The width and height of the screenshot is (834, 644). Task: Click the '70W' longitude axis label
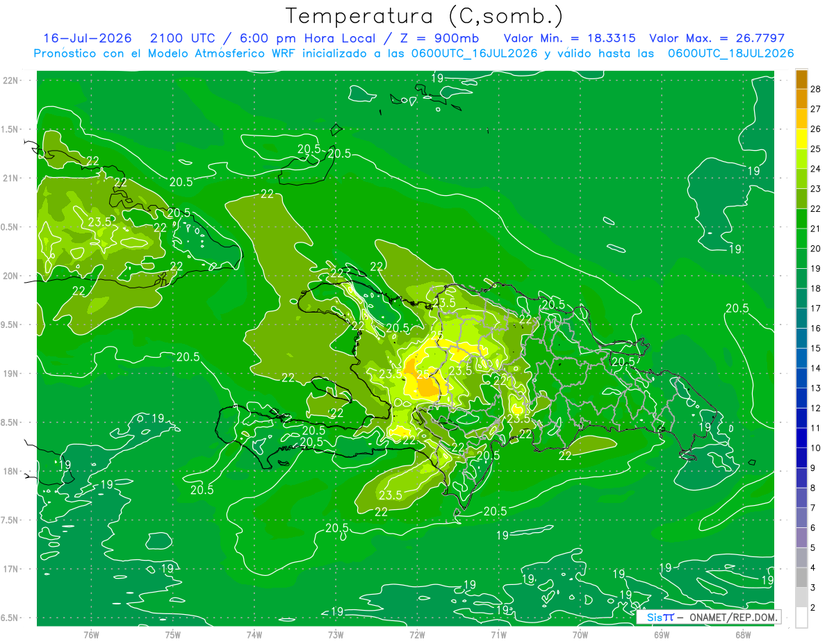580,634
